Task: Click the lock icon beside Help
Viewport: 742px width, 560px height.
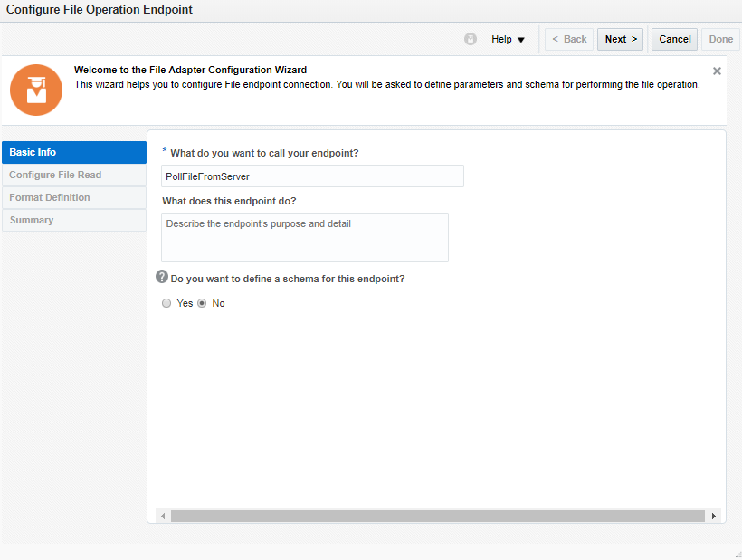Action: click(x=471, y=40)
